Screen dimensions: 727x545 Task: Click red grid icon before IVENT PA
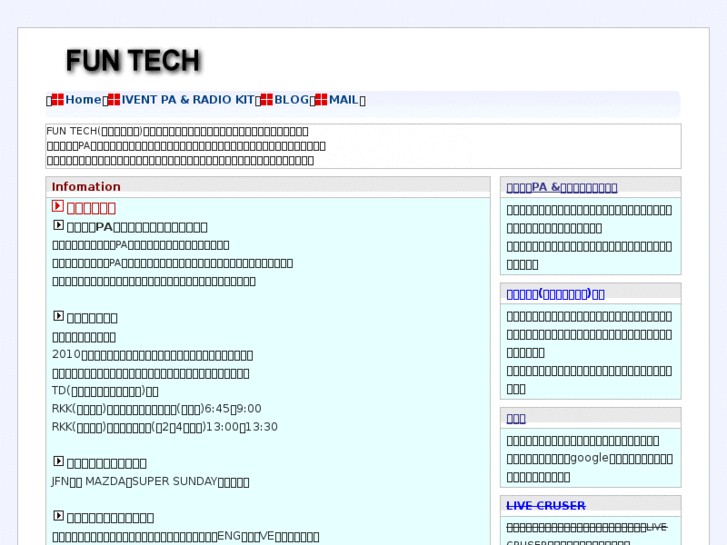[114, 100]
